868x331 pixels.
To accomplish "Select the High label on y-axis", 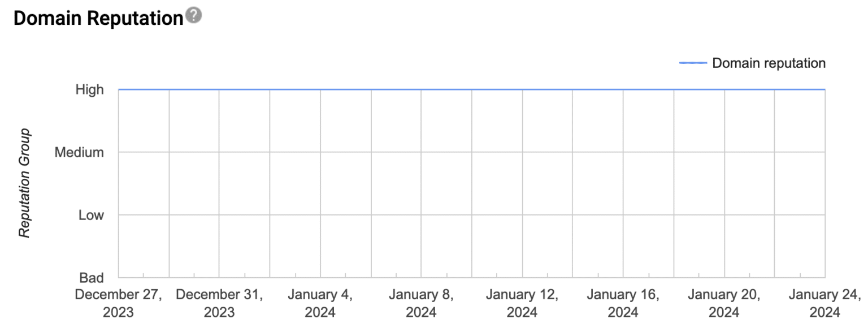I will point(90,89).
